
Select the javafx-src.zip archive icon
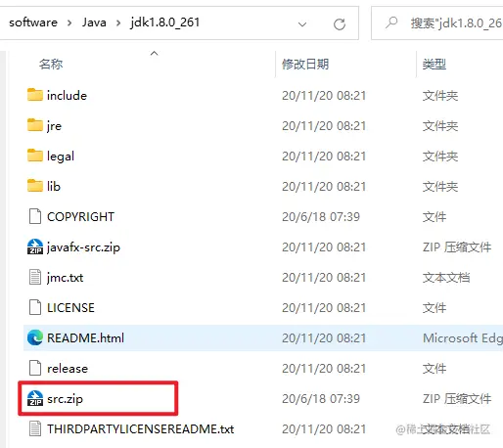(x=35, y=246)
